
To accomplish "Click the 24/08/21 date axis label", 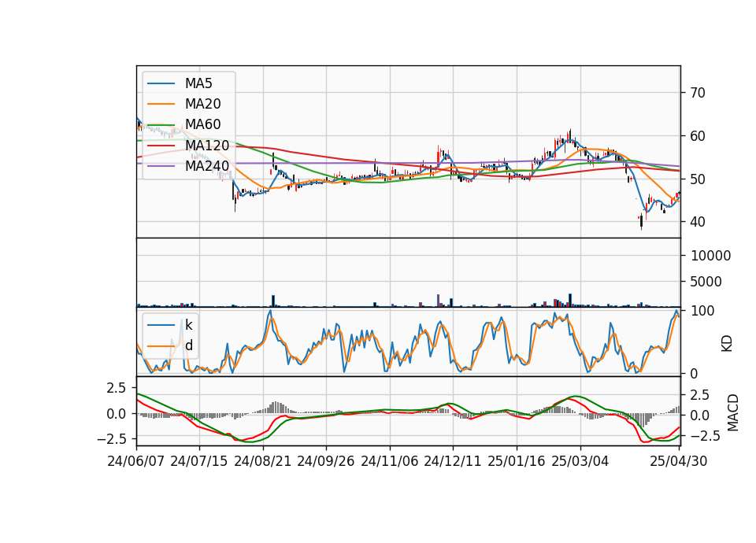I will pyautogui.click(x=263, y=461).
